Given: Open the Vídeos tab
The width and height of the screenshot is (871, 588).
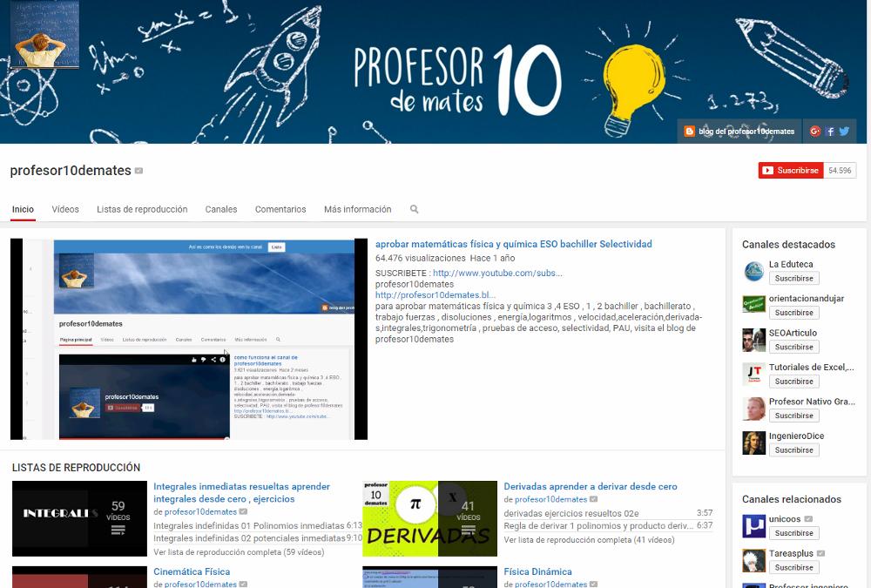Looking at the screenshot, I should (65, 210).
